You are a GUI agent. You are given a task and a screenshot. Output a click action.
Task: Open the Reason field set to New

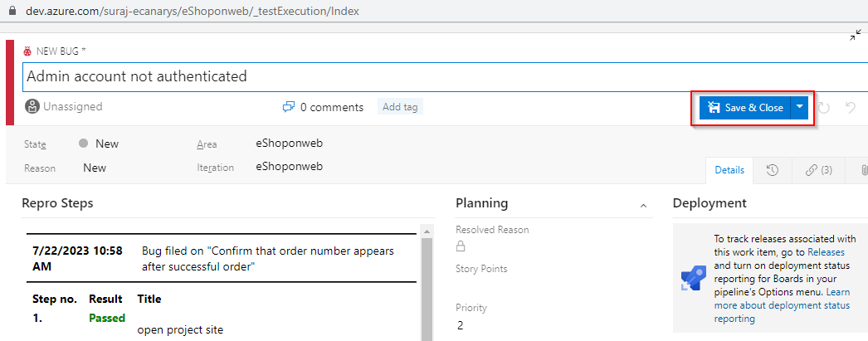(x=95, y=168)
